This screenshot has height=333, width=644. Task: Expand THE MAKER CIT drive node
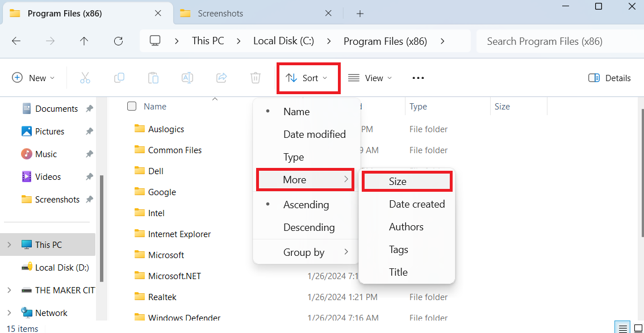coord(9,290)
